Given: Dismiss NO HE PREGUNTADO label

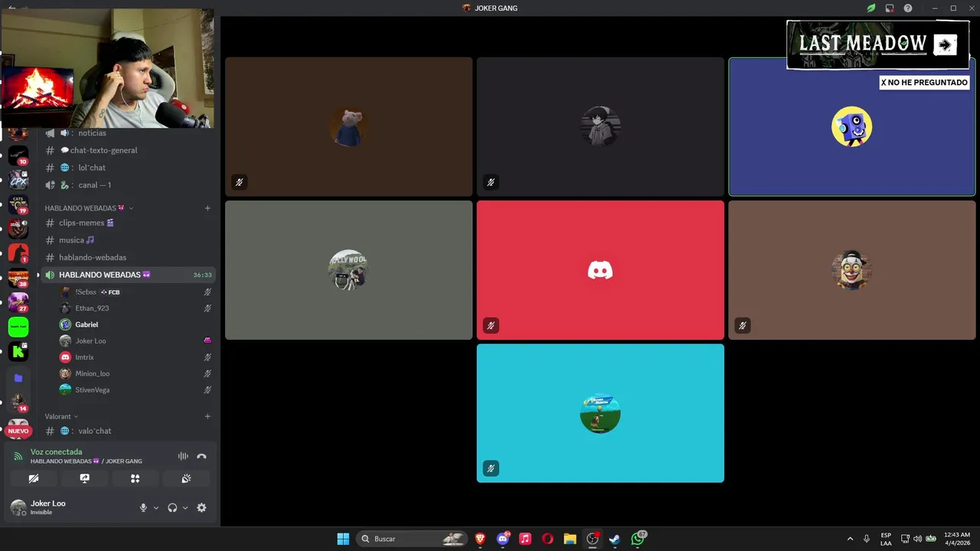Looking at the screenshot, I should 924,83.
